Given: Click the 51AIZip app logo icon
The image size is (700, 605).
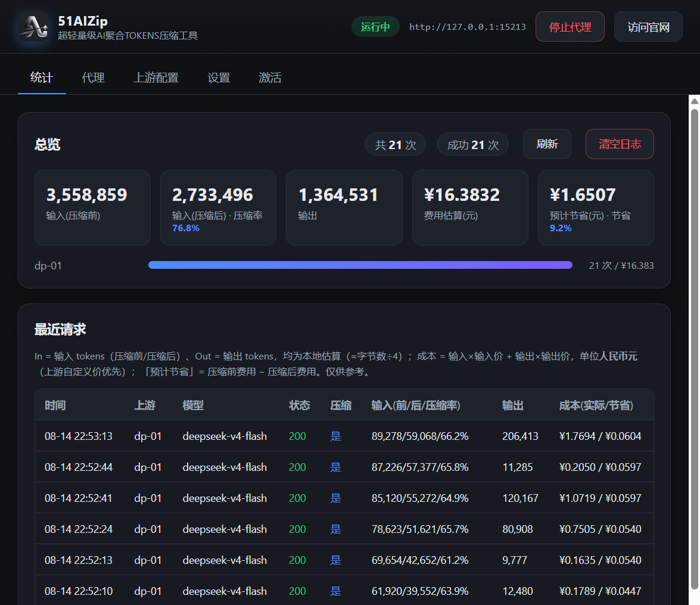Looking at the screenshot, I should coord(33,27).
